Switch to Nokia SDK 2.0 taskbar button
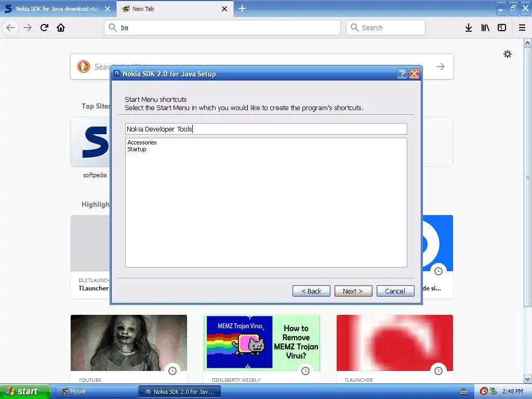Viewport: 532px width, 399px height. tap(180, 392)
